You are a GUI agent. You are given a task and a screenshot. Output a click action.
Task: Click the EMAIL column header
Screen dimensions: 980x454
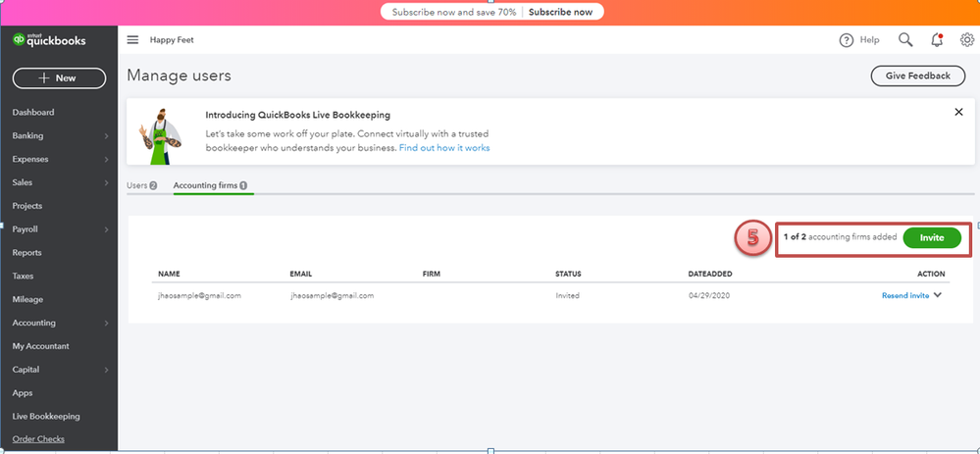300,275
